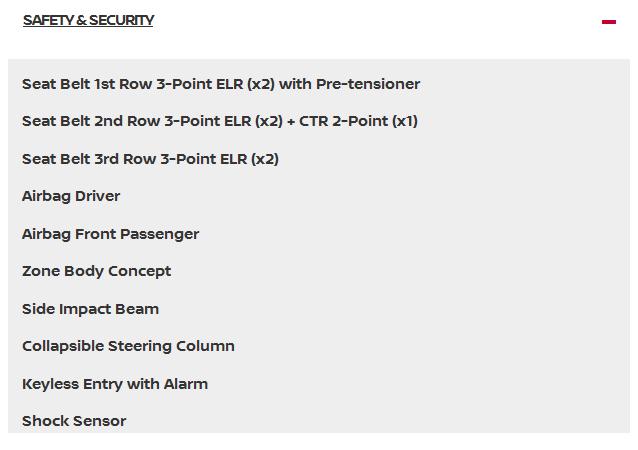
Task: Select the Seat Belt 3rd Row item
Action: point(150,159)
